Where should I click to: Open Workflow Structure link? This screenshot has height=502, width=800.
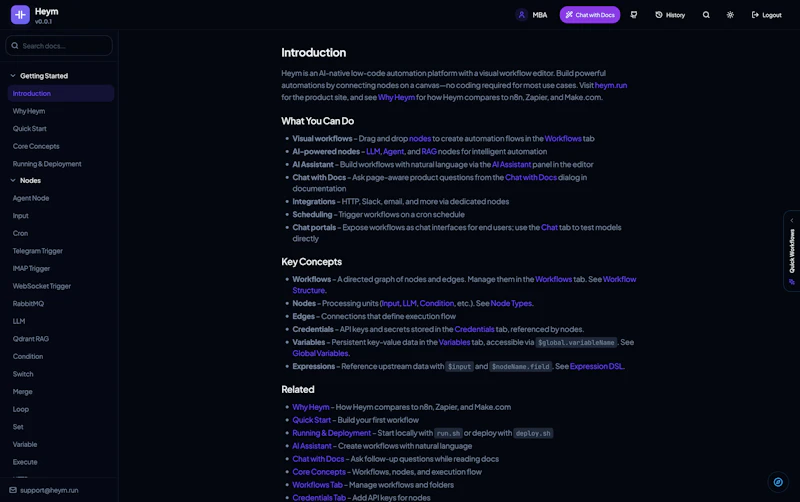(x=619, y=279)
